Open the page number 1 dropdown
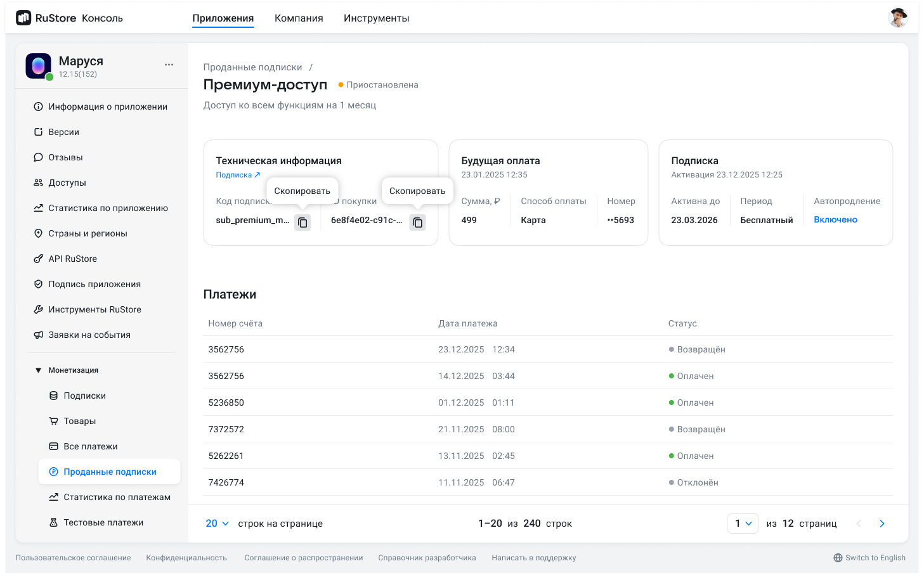 click(743, 524)
